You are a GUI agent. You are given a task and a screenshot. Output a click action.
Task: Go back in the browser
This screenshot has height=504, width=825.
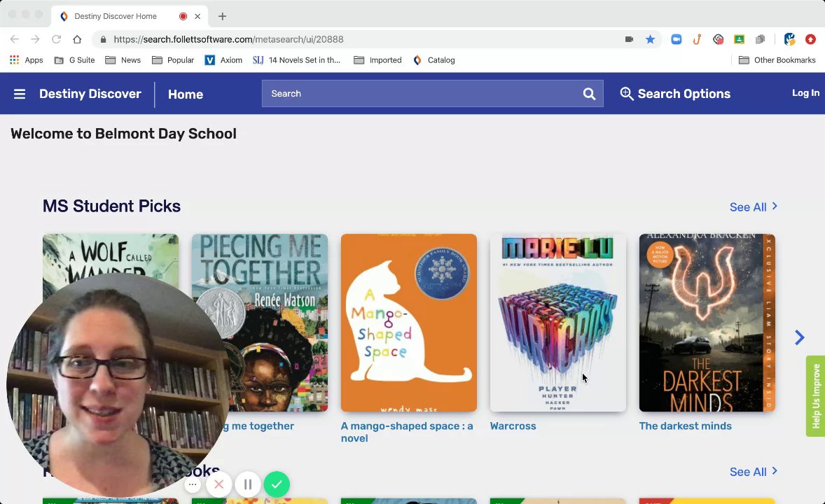point(14,39)
